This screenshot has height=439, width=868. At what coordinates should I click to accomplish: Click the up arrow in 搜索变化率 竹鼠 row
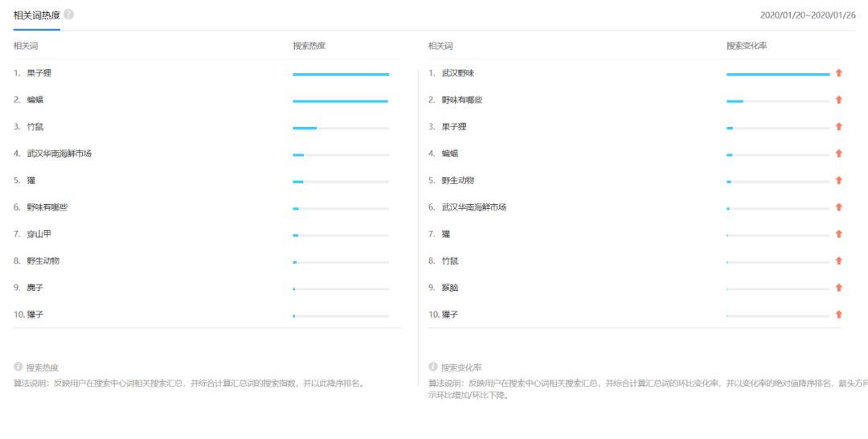[x=838, y=261]
